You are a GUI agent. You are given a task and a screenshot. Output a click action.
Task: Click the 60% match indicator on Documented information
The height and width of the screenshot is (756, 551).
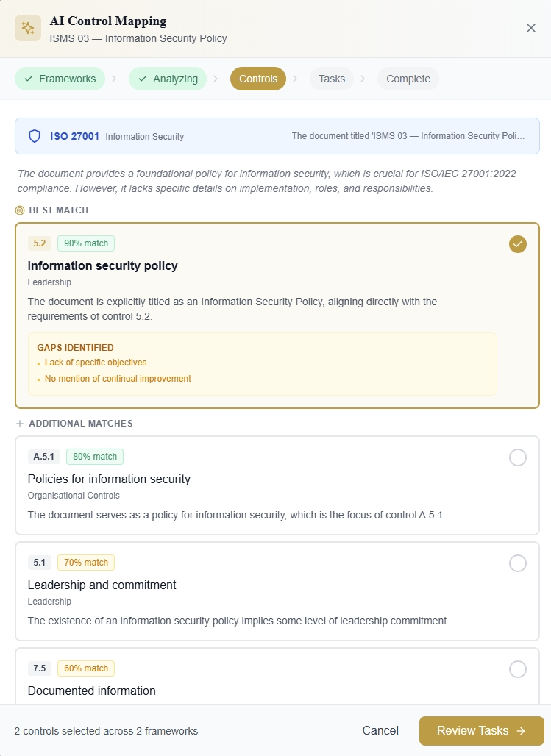85,668
